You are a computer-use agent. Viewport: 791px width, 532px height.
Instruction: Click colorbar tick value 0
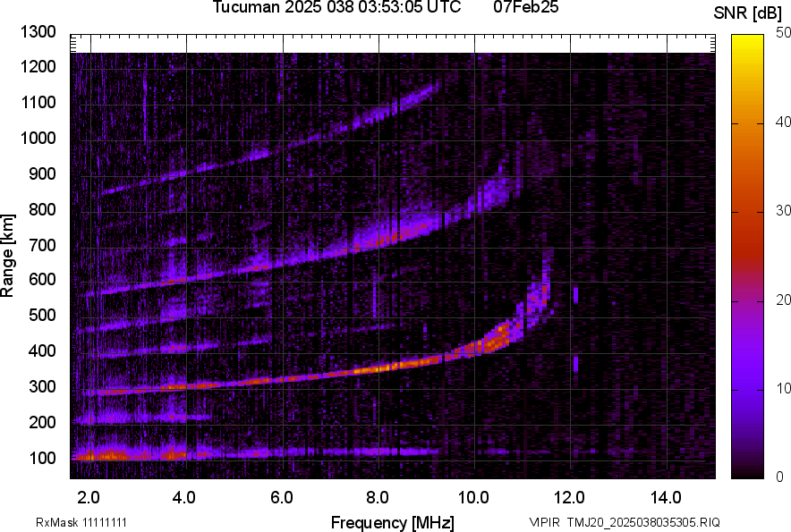(780, 477)
